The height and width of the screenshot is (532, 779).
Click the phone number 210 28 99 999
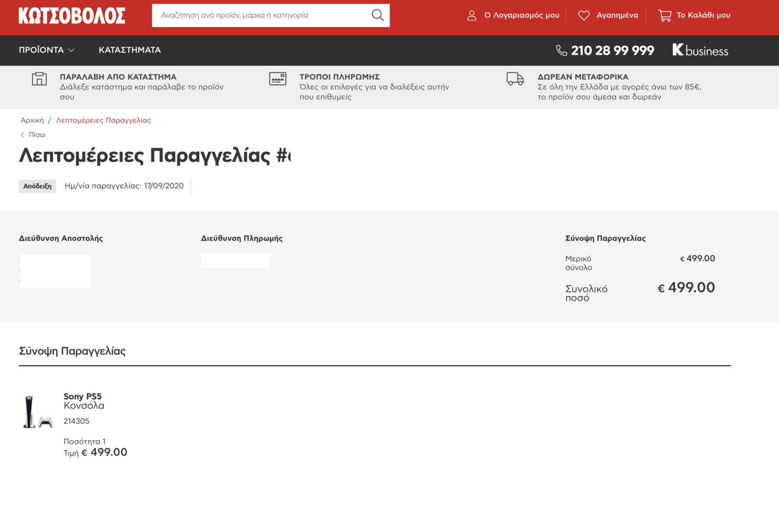612,51
